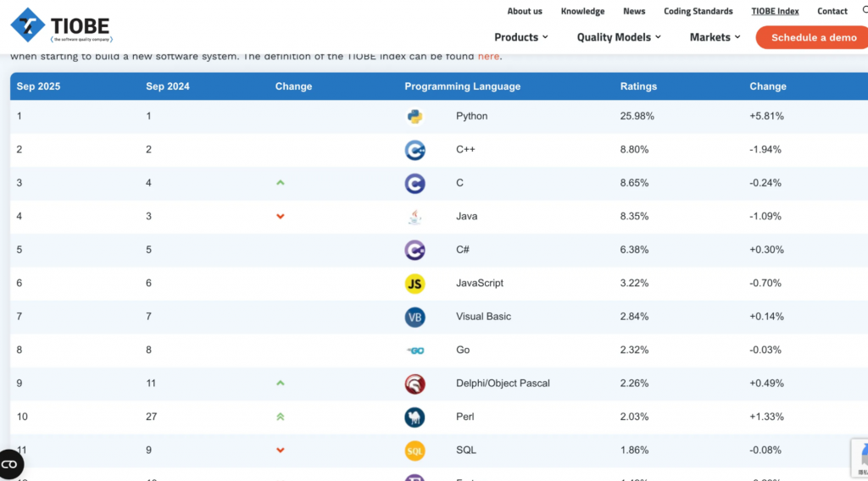Click the Perl camel icon
Viewport: 868px width, 481px height.
415,417
